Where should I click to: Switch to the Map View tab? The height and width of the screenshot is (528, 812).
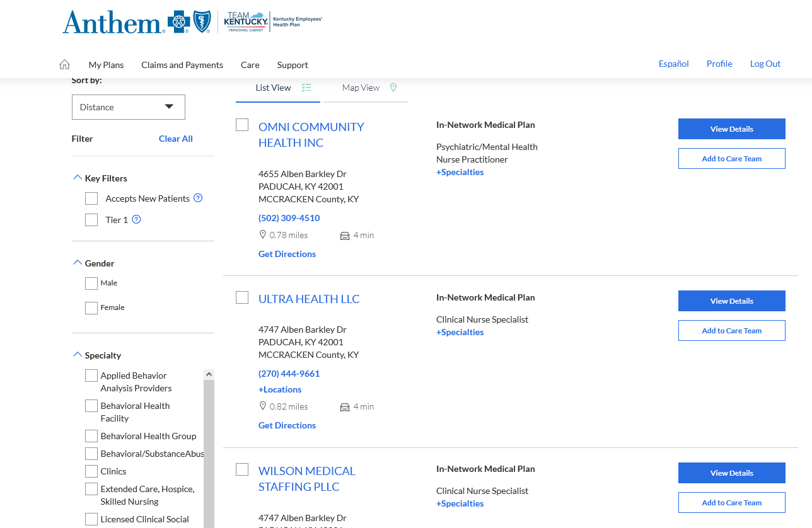coord(364,88)
